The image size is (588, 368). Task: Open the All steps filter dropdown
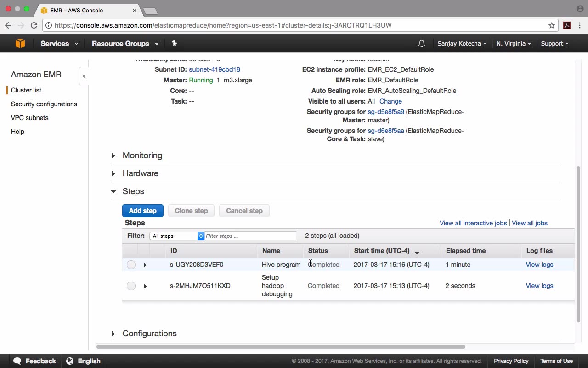[x=177, y=236]
